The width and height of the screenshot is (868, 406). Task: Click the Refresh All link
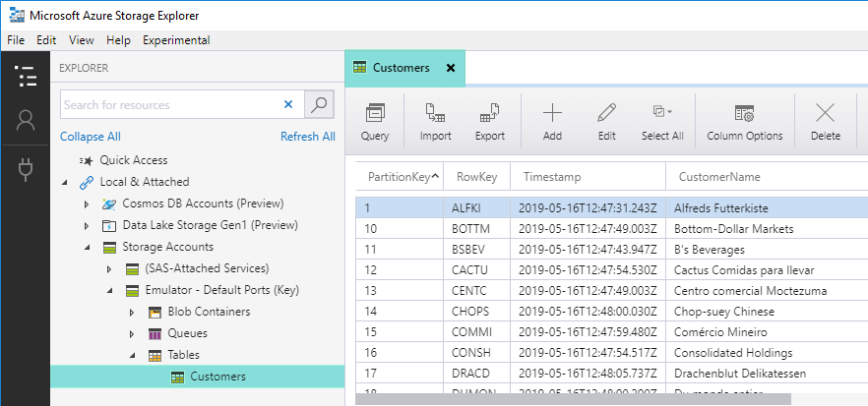pyautogui.click(x=308, y=137)
